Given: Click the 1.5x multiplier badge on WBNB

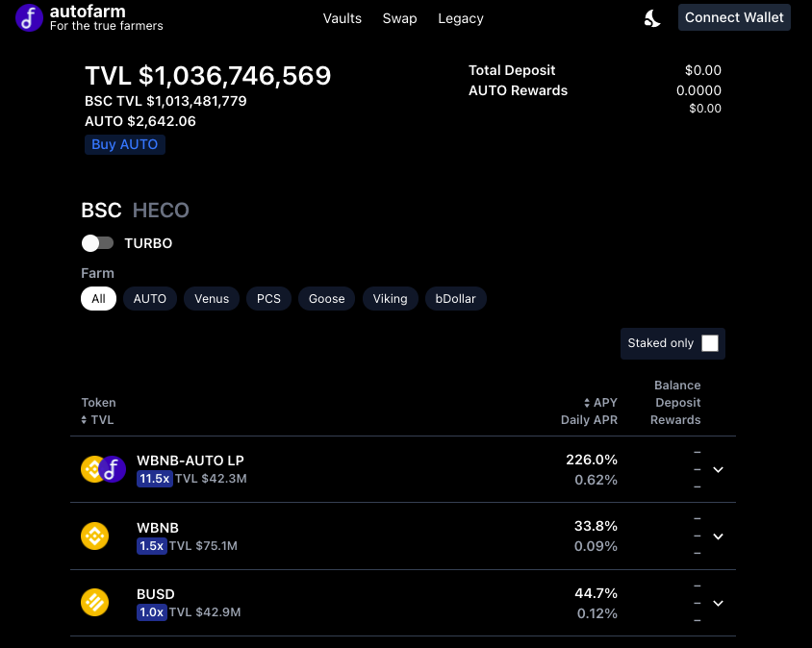Looking at the screenshot, I should click(152, 546).
